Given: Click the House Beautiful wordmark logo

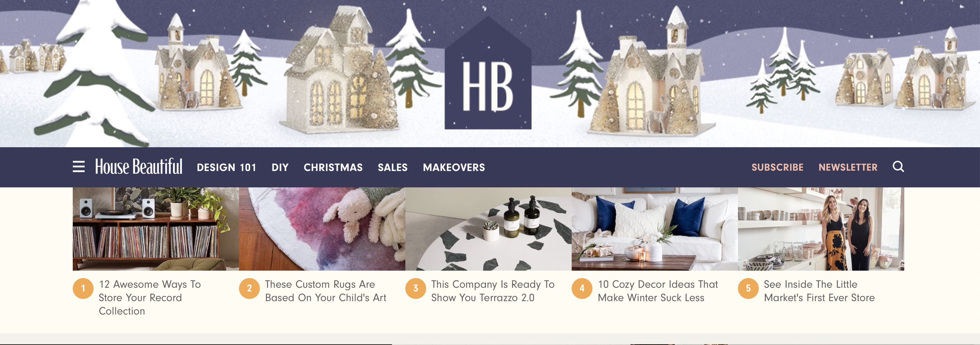Looking at the screenshot, I should 139,167.
